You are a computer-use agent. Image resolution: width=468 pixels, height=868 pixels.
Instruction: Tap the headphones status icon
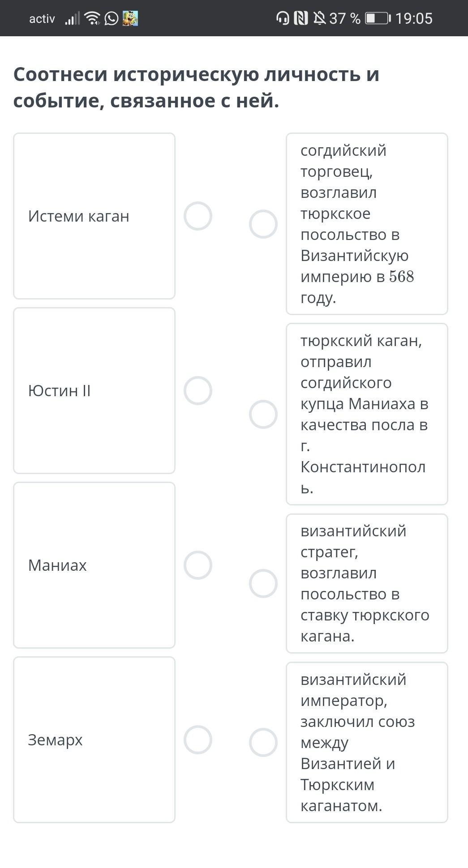(x=283, y=18)
